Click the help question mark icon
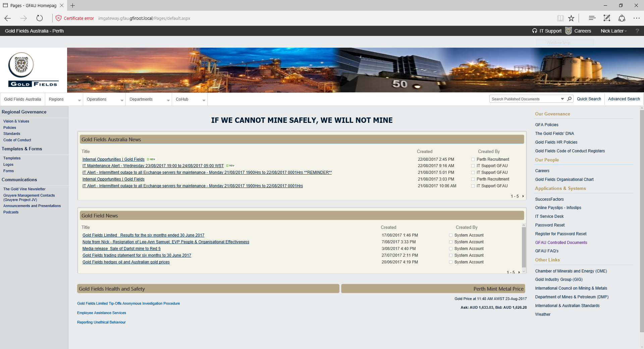 pos(637,31)
